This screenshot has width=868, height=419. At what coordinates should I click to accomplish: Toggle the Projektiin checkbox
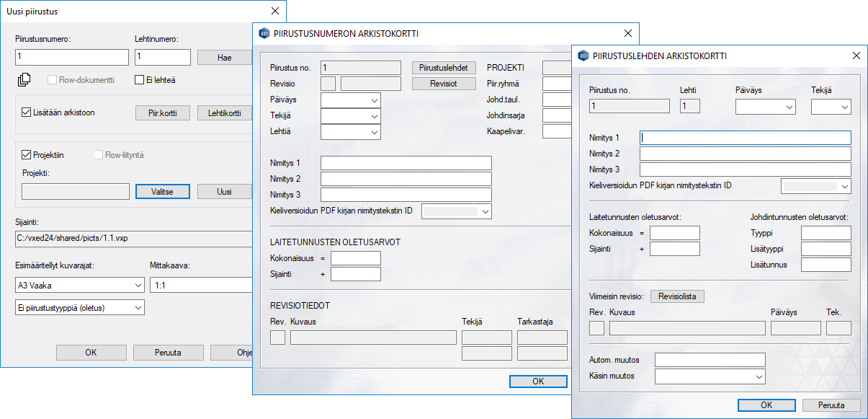click(x=27, y=154)
